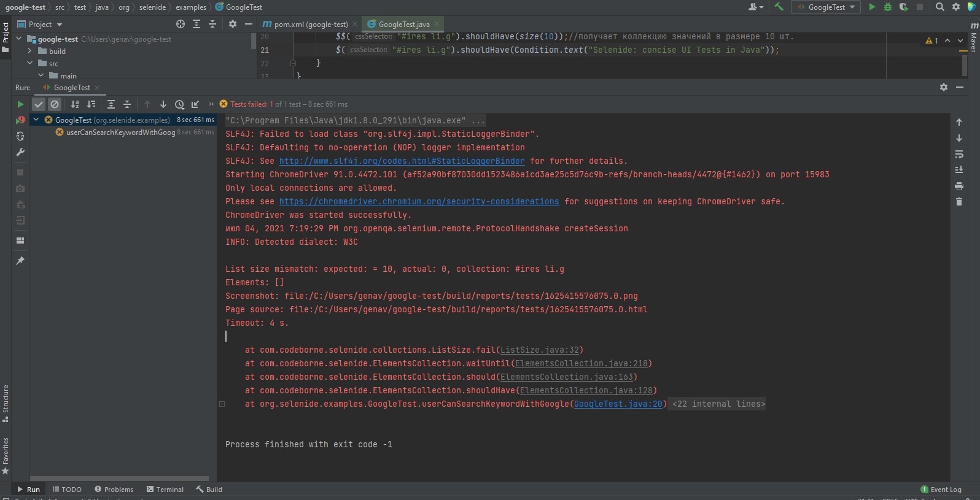
Task: Open ElementsCollection.java:163 stack link
Action: [567, 377]
